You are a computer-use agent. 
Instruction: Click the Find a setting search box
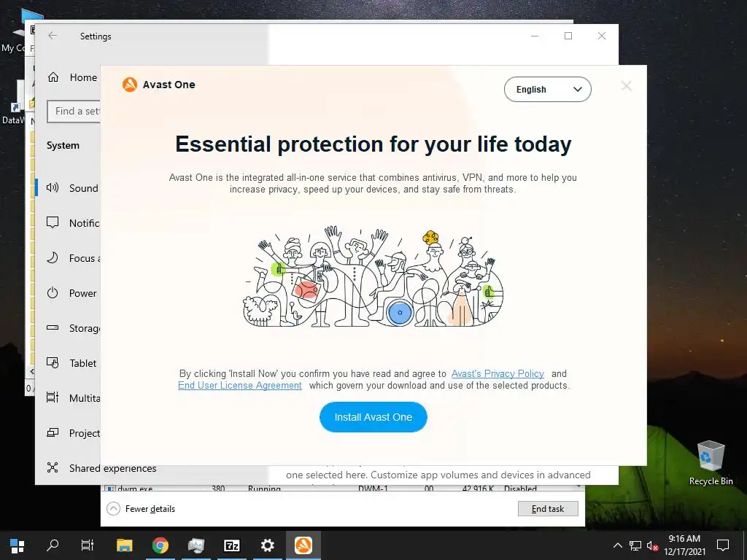[74, 111]
